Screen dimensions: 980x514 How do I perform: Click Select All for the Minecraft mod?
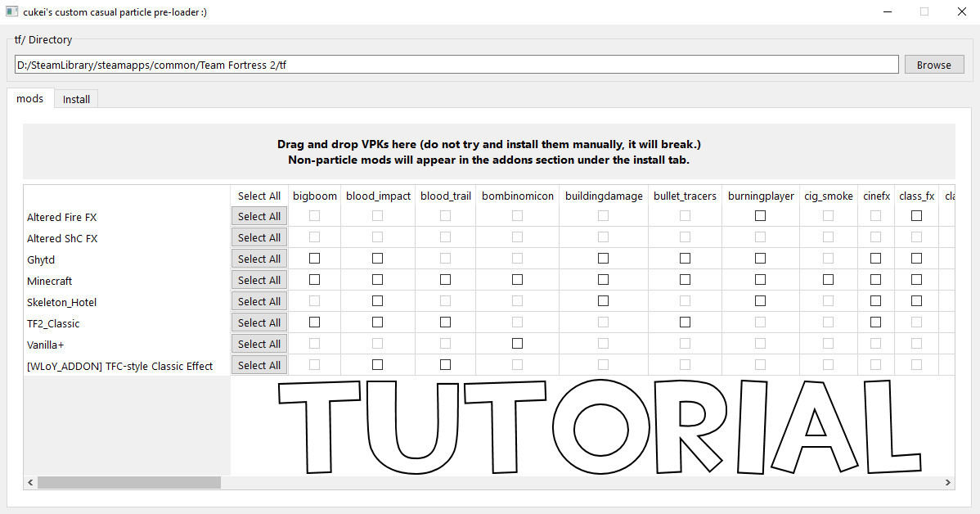pyautogui.click(x=258, y=279)
